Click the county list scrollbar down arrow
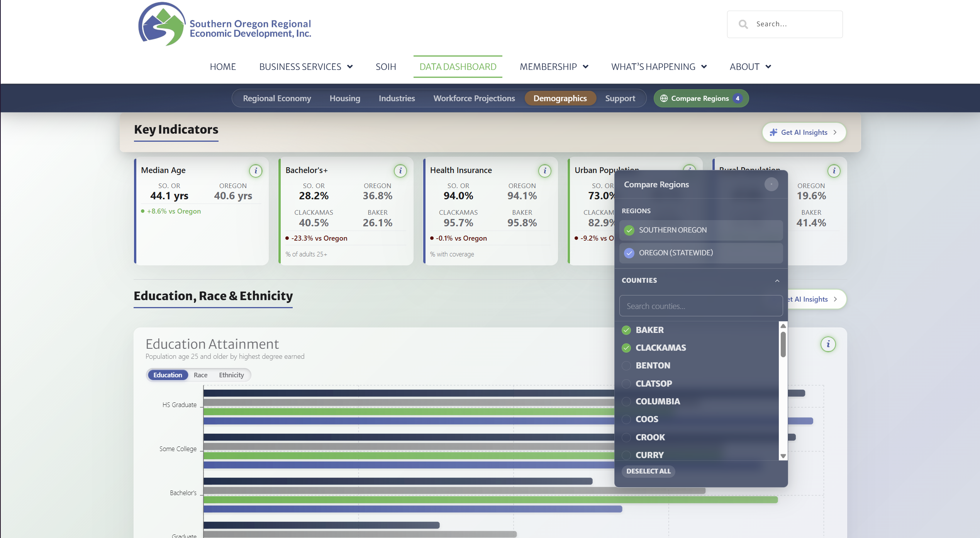980x538 pixels. point(783,456)
